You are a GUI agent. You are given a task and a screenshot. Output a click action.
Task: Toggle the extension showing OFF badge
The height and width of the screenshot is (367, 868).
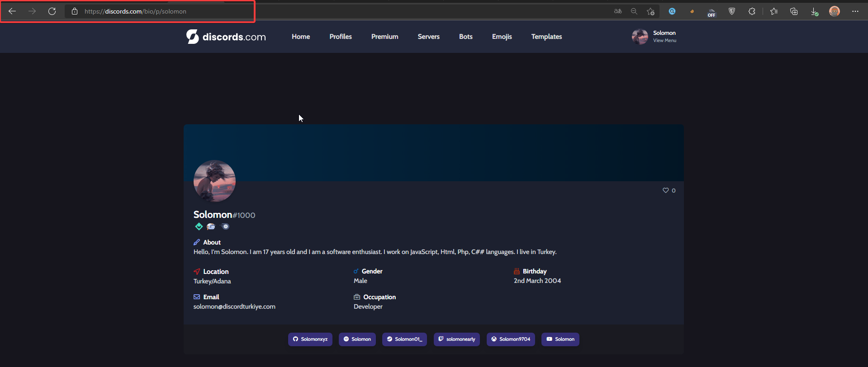pyautogui.click(x=711, y=12)
